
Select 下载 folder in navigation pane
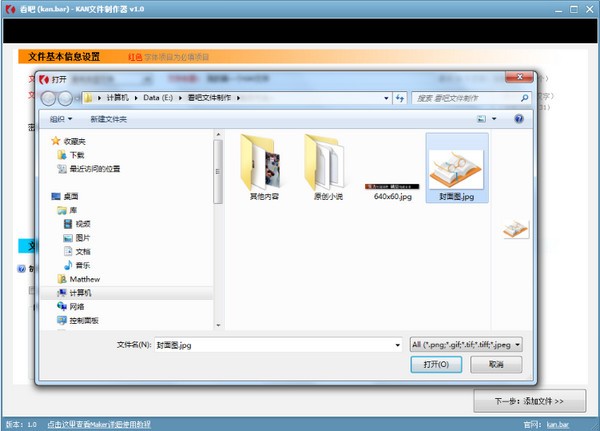[71, 155]
